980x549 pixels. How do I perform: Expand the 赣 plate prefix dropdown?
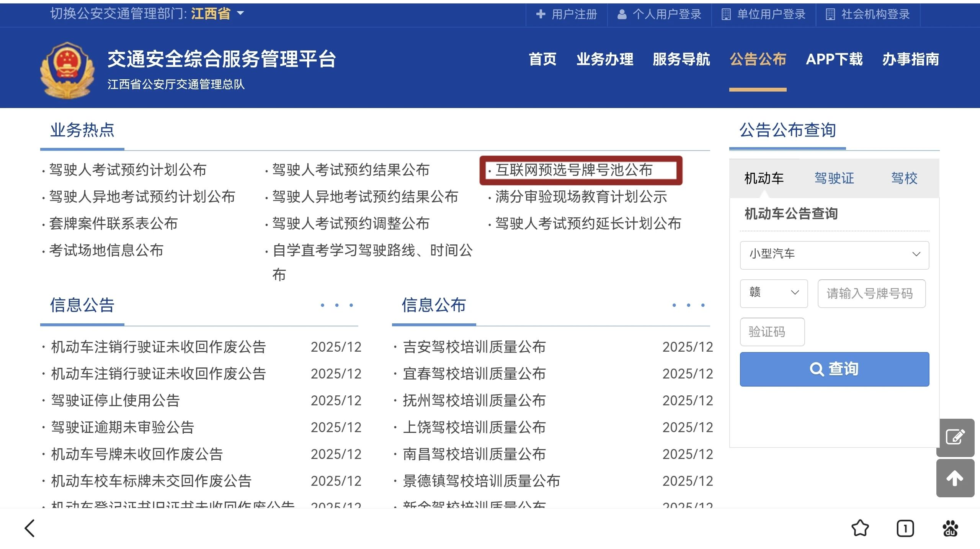[773, 293]
